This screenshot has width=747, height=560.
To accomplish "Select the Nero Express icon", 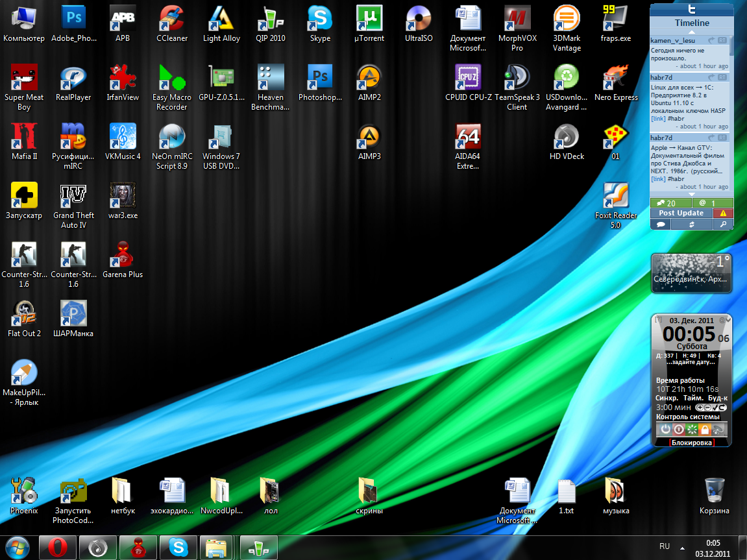I will coord(616,83).
